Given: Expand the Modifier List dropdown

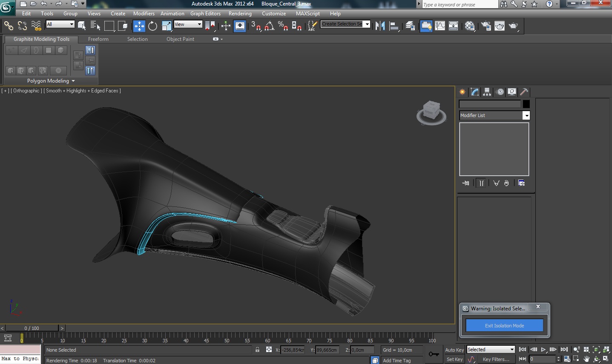Looking at the screenshot, I should (x=526, y=115).
